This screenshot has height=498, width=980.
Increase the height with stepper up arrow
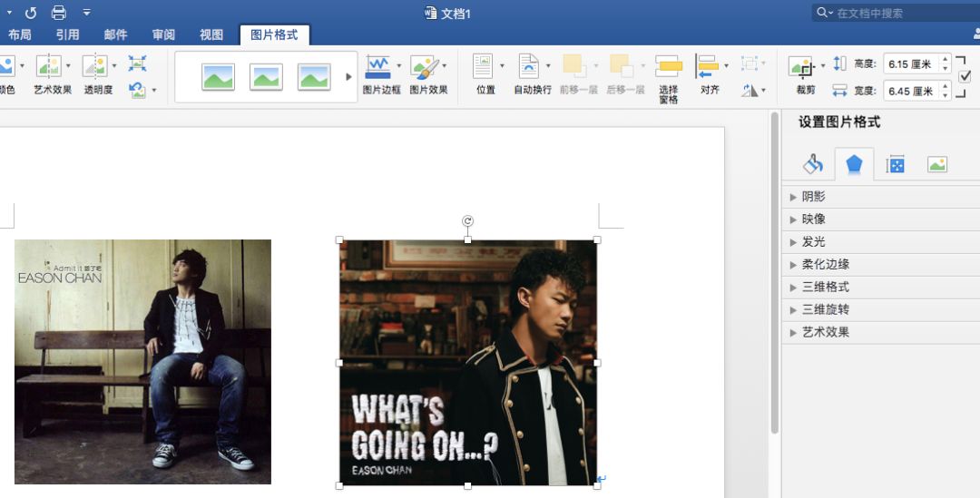946,59
